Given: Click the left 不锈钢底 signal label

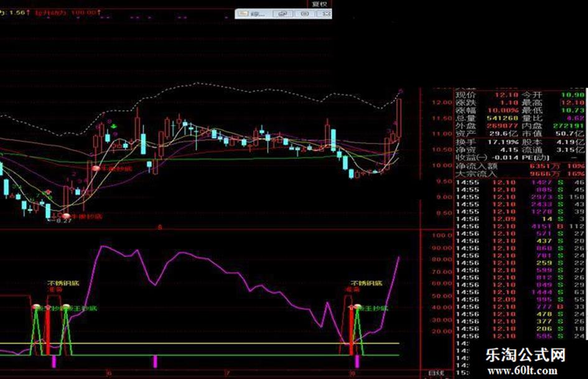Looking at the screenshot, I should [63, 283].
